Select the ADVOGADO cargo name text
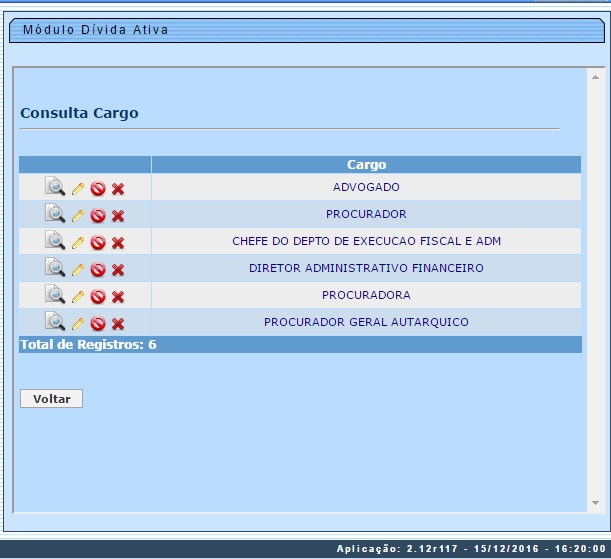The height and width of the screenshot is (559, 611). tap(366, 187)
